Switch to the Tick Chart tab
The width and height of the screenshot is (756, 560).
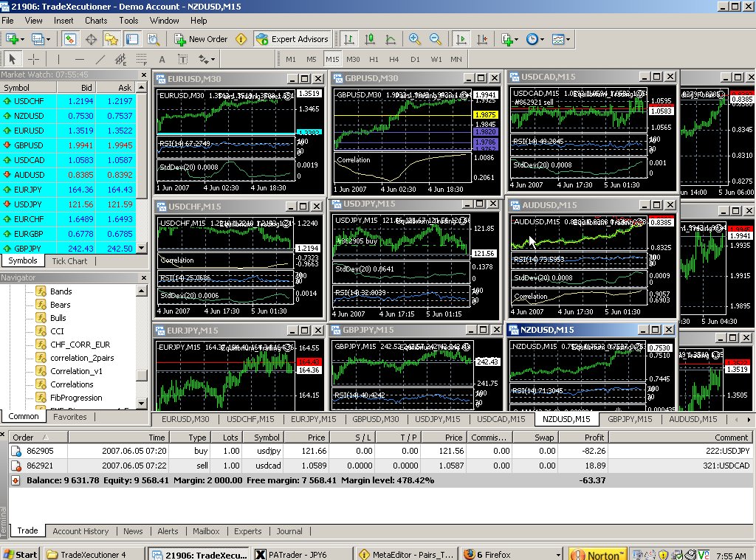point(69,261)
